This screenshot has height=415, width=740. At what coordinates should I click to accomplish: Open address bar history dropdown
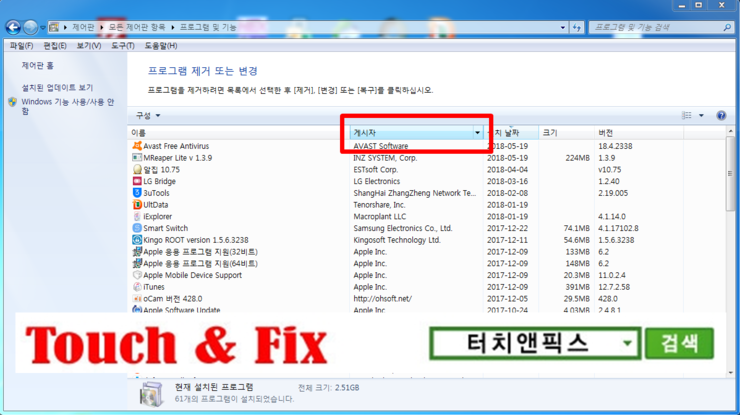click(563, 27)
